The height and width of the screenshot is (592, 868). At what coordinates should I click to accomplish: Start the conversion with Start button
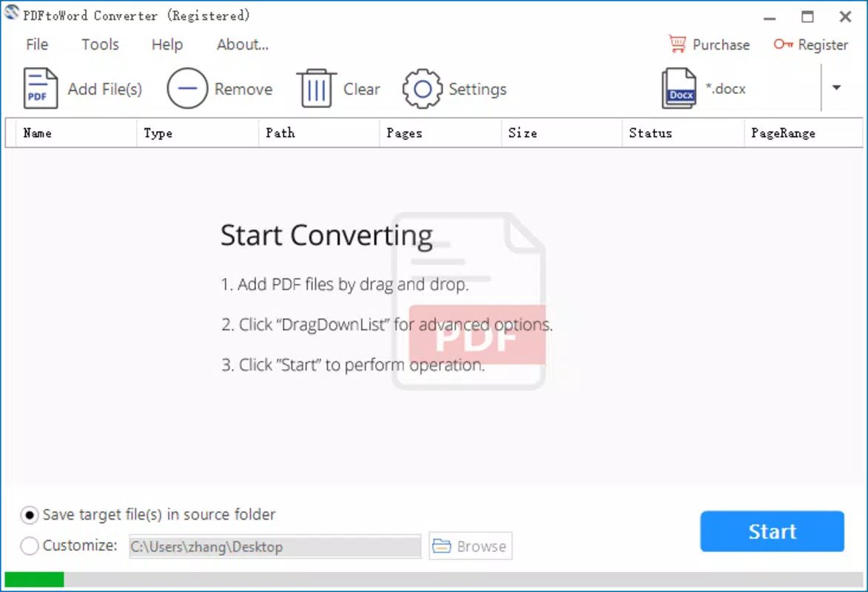click(x=773, y=531)
